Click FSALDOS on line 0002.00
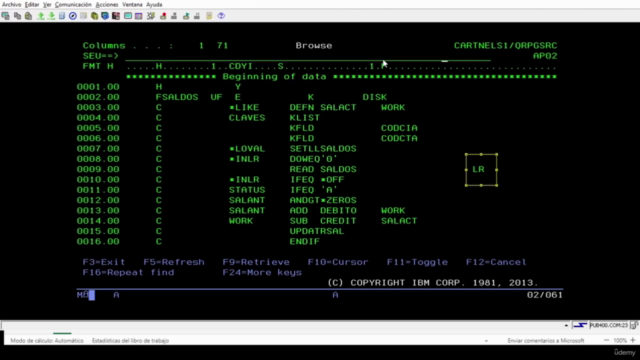 pos(177,97)
